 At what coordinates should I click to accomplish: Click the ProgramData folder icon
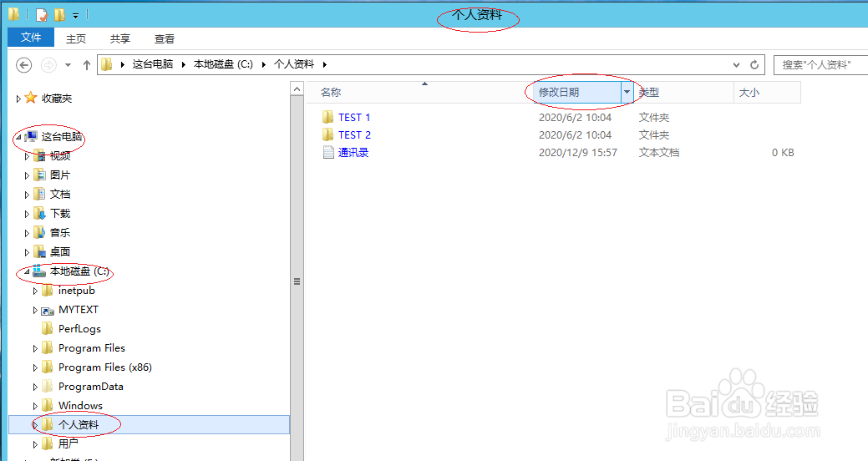click(48, 387)
